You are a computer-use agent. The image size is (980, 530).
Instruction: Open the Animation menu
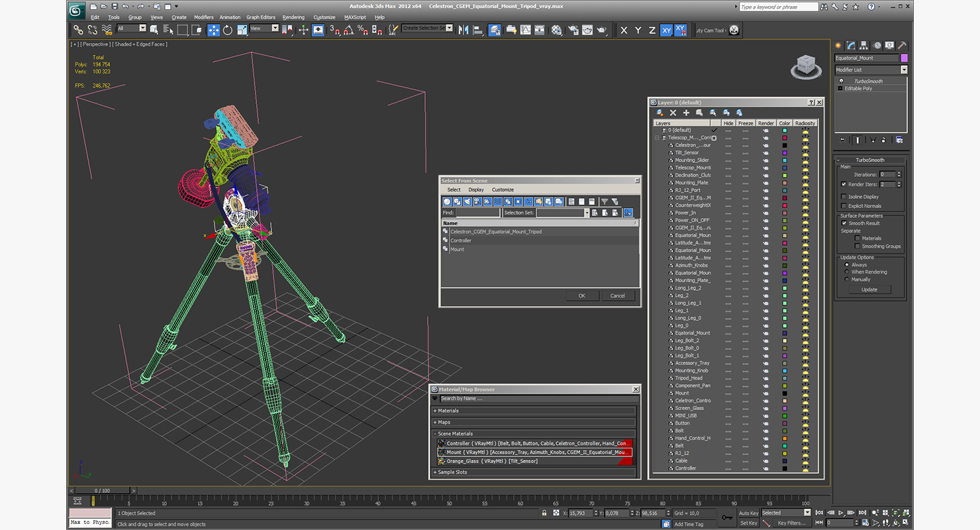[230, 17]
